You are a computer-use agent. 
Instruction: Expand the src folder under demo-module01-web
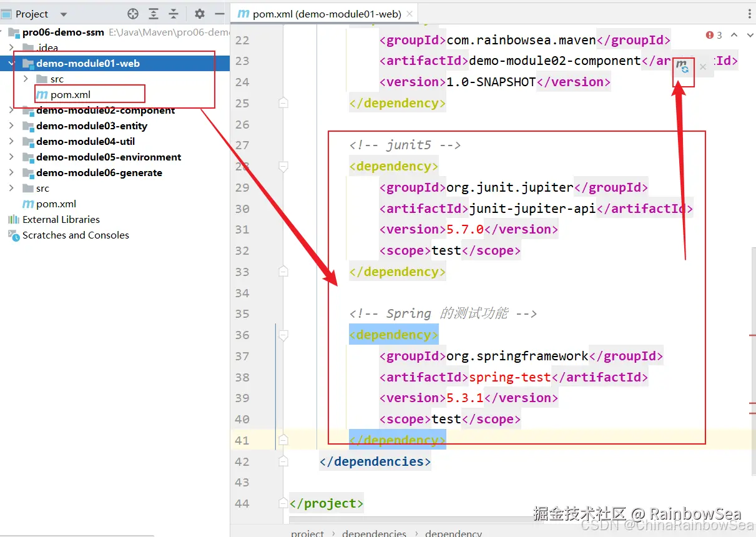(26, 79)
